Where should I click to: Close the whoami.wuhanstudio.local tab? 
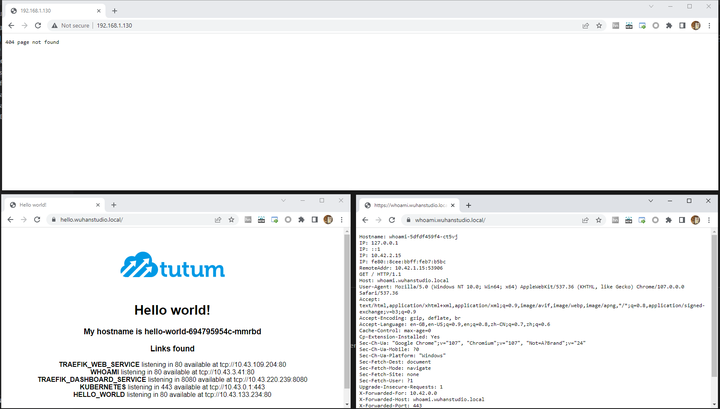[x=453, y=205]
